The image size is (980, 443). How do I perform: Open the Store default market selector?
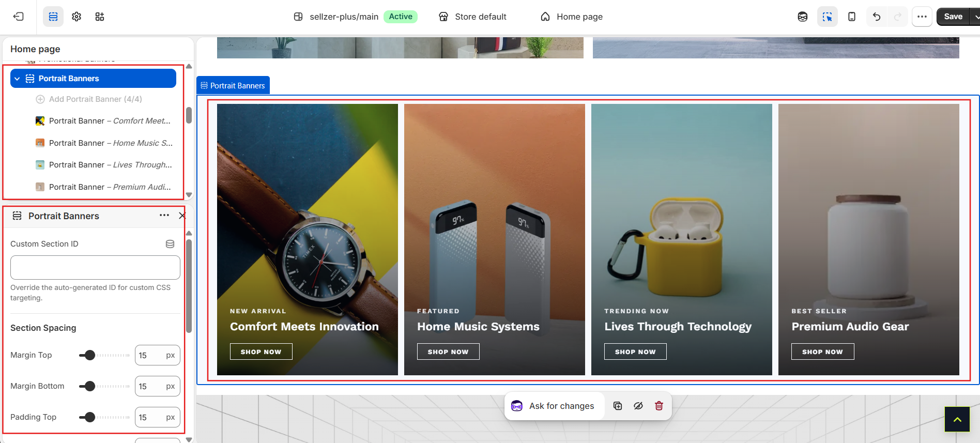472,17
